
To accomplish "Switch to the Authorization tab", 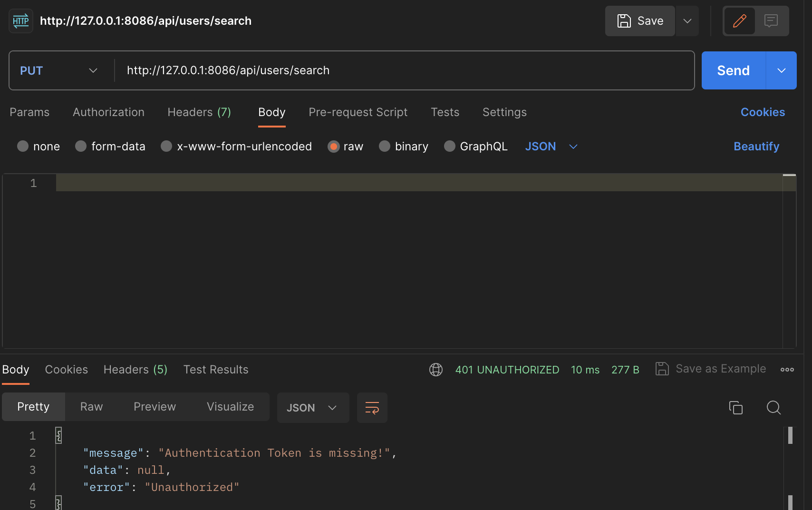I will (108, 112).
